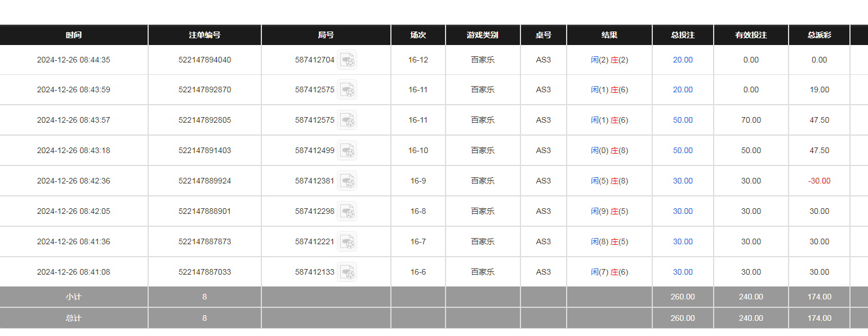The height and width of the screenshot is (336, 868).
Task: Open the replay icon in the 08:43:57 row
Action: coord(347,120)
